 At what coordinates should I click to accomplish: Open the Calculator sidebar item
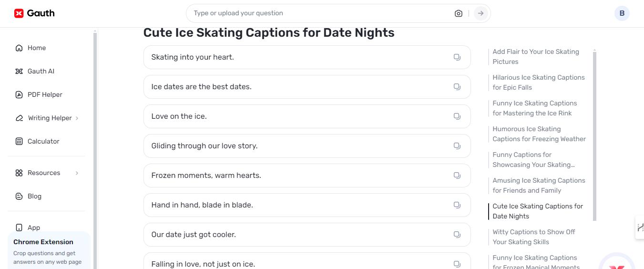coord(43,141)
